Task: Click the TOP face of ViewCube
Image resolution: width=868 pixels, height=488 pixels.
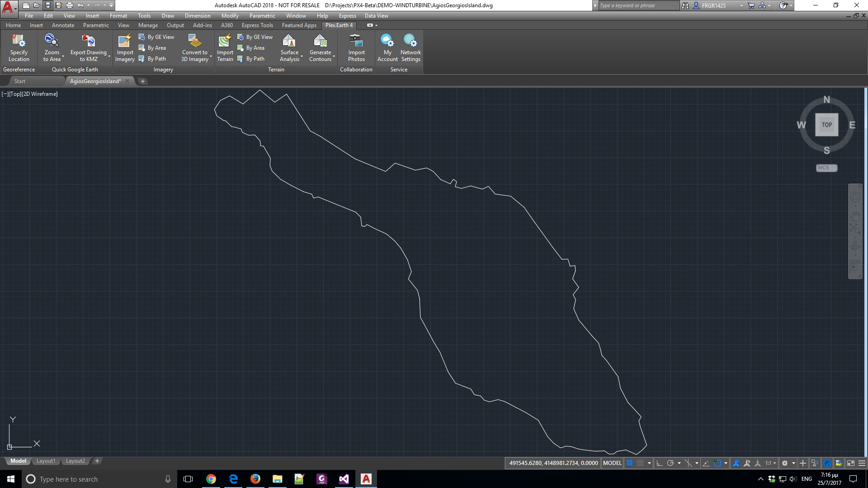Action: 826,125
